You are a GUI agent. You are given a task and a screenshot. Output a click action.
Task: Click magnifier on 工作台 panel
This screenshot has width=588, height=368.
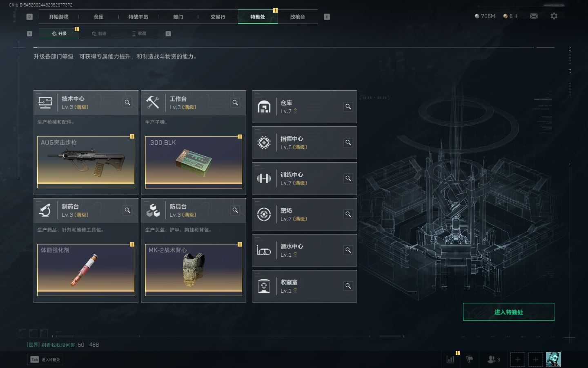click(235, 103)
